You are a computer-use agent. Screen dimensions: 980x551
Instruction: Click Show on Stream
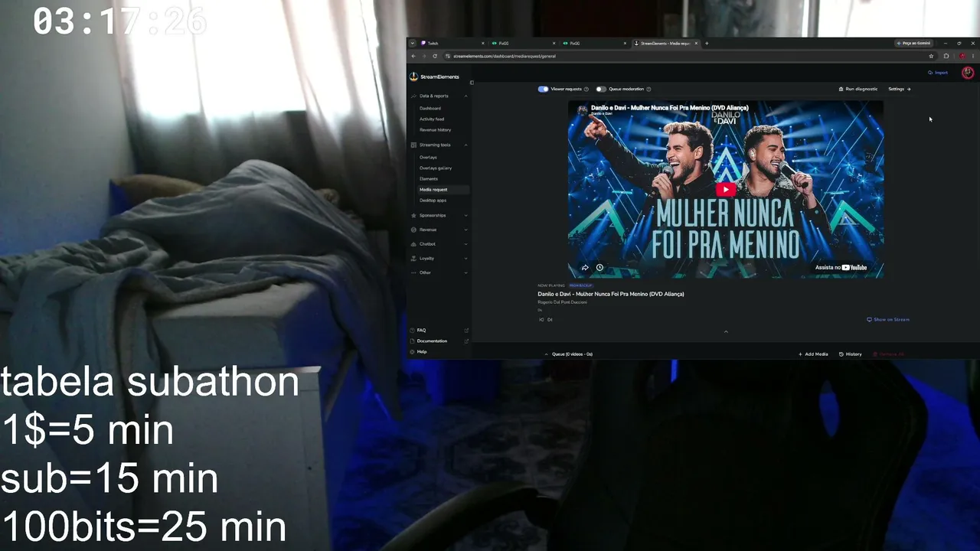click(888, 319)
